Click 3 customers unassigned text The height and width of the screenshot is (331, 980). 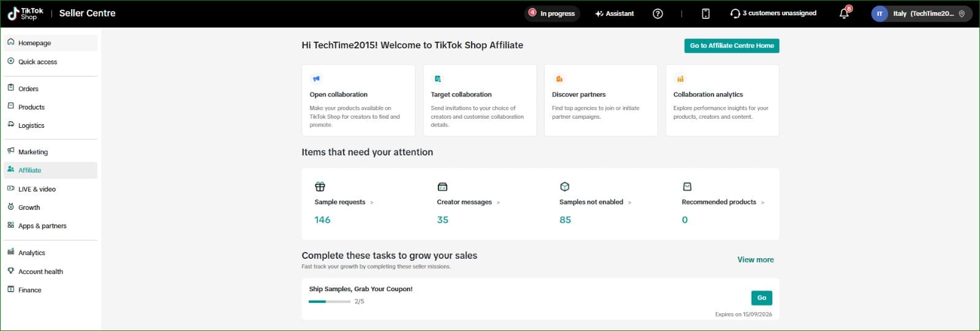(779, 13)
